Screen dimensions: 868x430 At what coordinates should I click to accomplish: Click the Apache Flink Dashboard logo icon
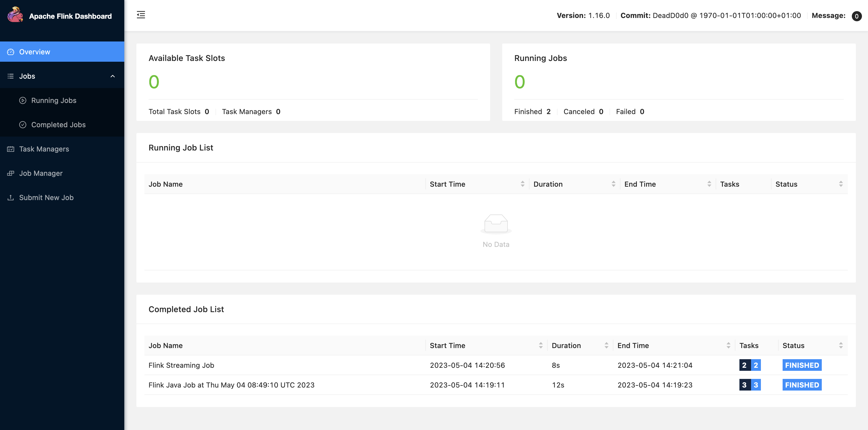(17, 15)
